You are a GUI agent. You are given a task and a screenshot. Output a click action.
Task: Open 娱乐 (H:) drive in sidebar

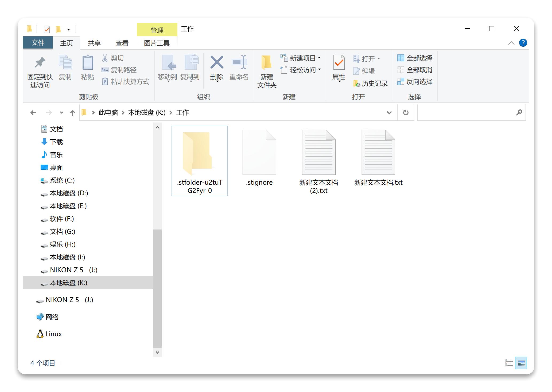(x=58, y=244)
